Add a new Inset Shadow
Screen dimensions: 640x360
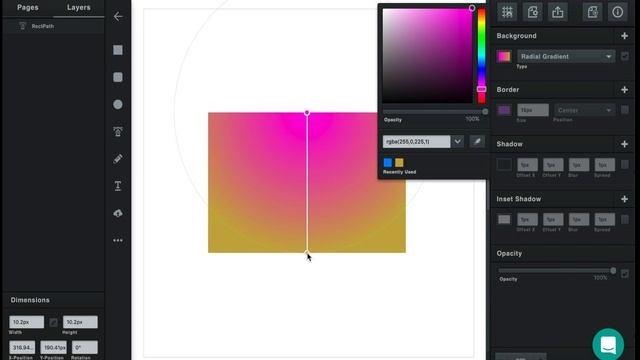624,199
